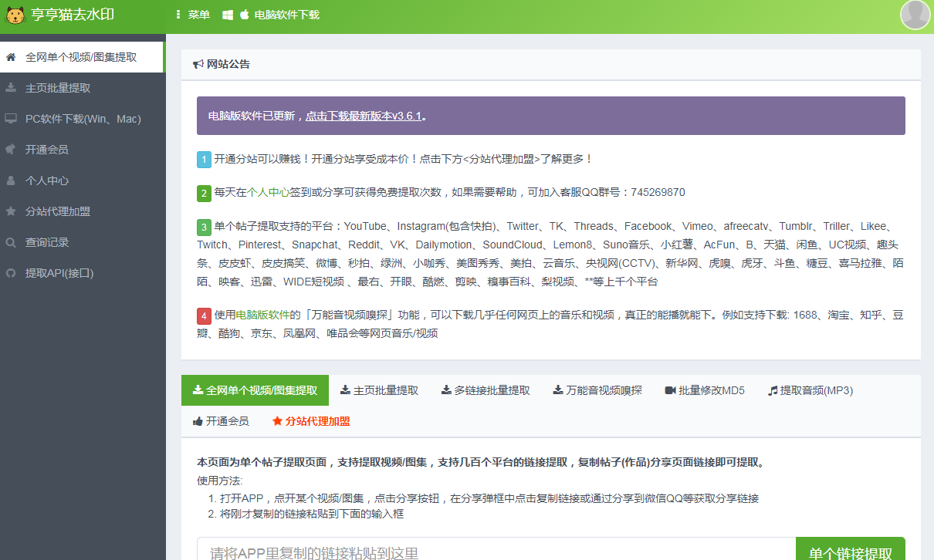Click 点击下载最新版本v3.6.1 link

pyautogui.click(x=364, y=116)
